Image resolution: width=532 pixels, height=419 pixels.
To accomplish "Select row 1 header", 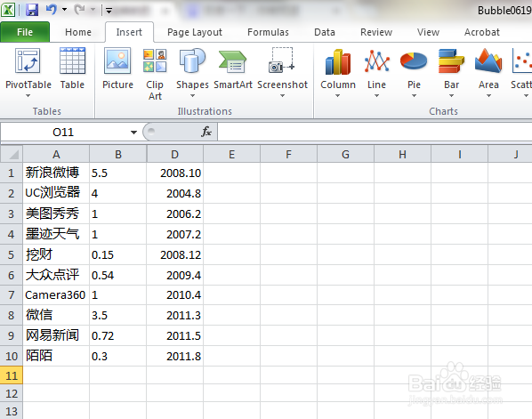I will [x=12, y=173].
